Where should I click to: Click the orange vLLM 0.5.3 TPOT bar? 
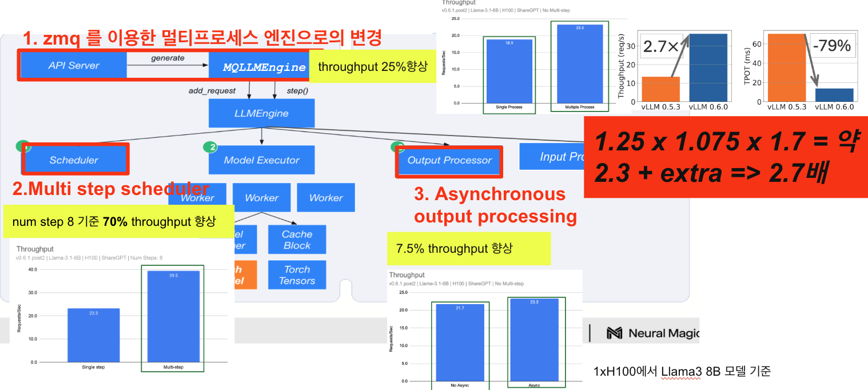787,67
